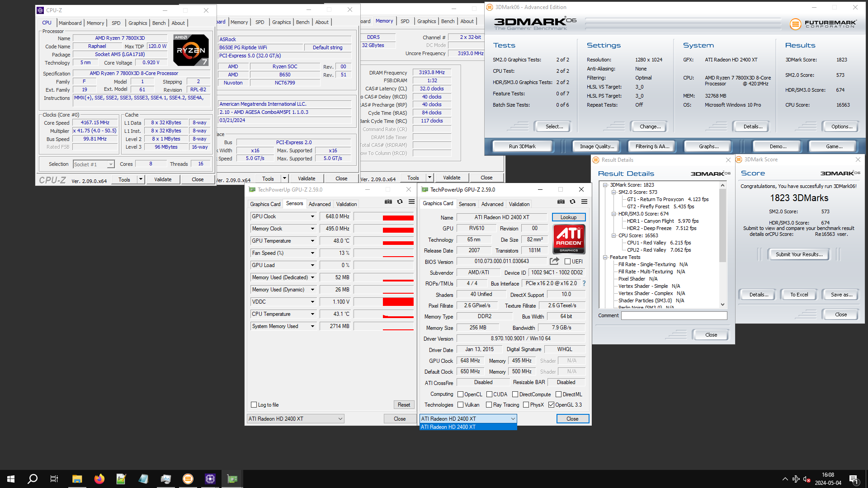The height and width of the screenshot is (488, 868).
Task: Open Validation tab in GPU-Z Graphics Card window
Action: 519,204
